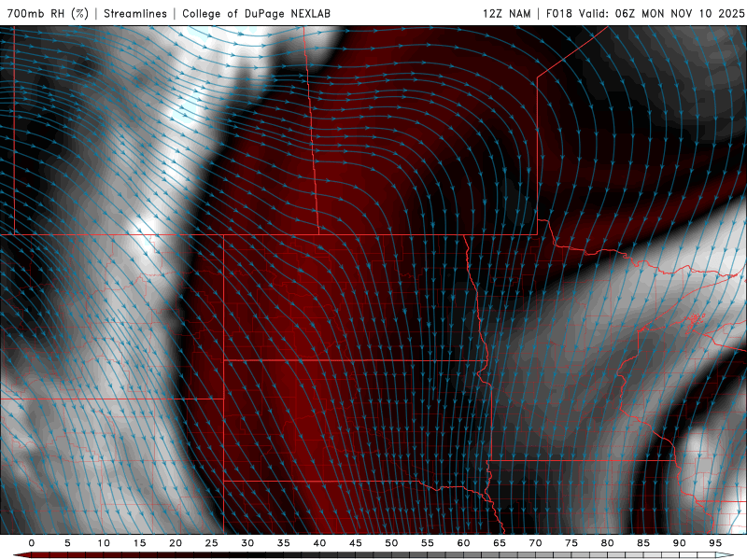Click the colorbar label '95'

pos(715,543)
